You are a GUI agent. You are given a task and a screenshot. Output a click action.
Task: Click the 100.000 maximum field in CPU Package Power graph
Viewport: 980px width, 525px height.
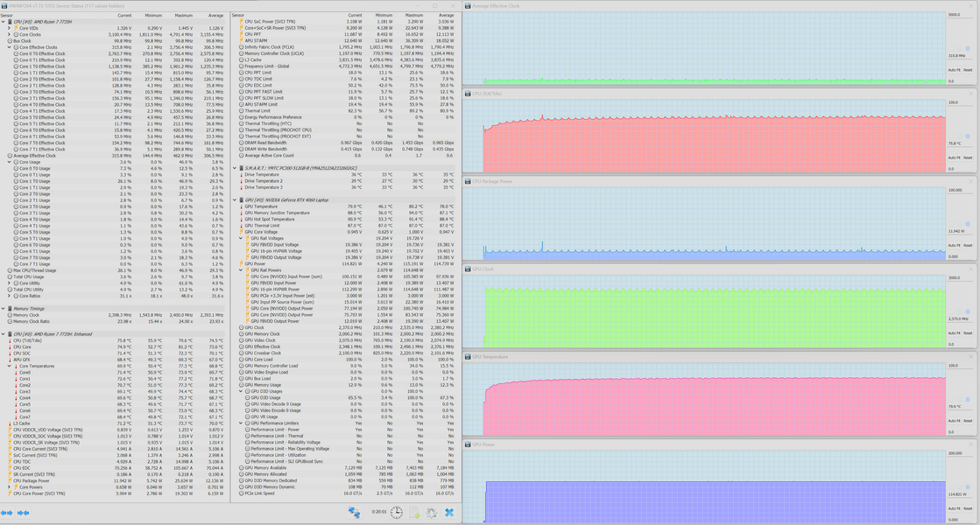click(x=960, y=191)
